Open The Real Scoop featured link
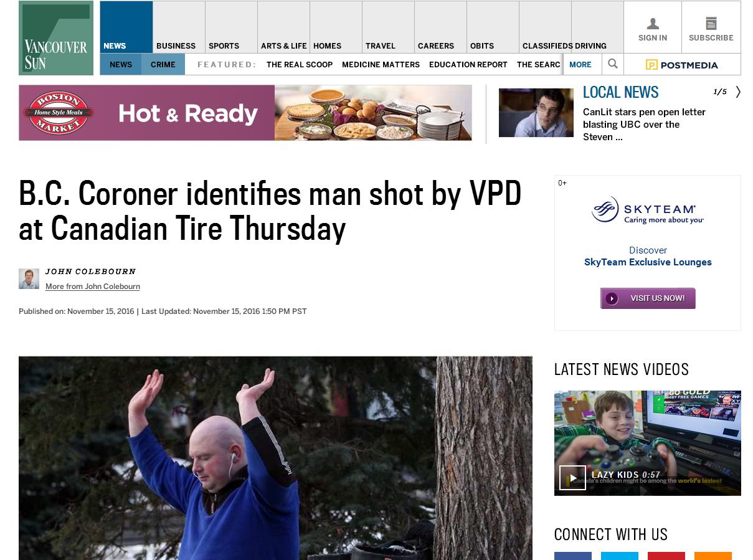Image resolution: width=753 pixels, height=560 pixels. click(x=300, y=64)
